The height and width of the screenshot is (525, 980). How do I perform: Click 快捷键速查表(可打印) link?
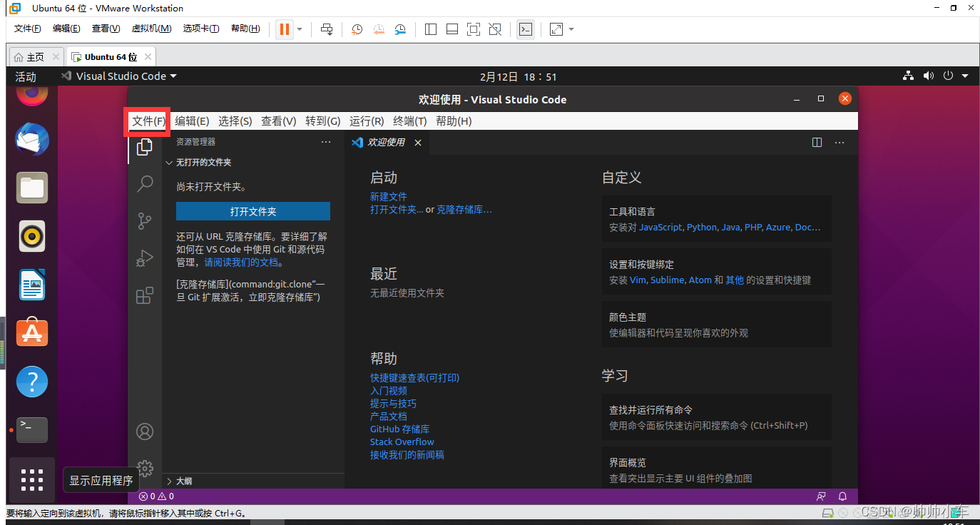(x=415, y=378)
